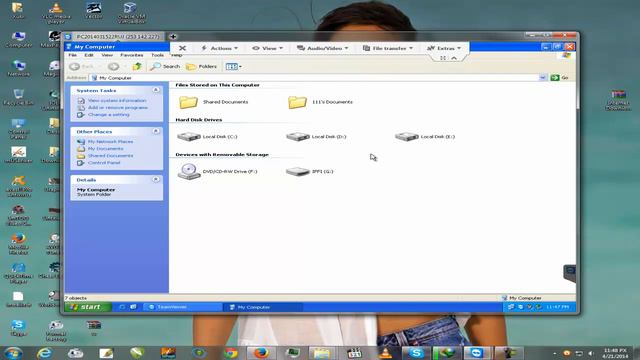Screen dimensions: 640x360
Task: Open Firefox from Windows 7 taskbar
Action: click(x=261, y=353)
